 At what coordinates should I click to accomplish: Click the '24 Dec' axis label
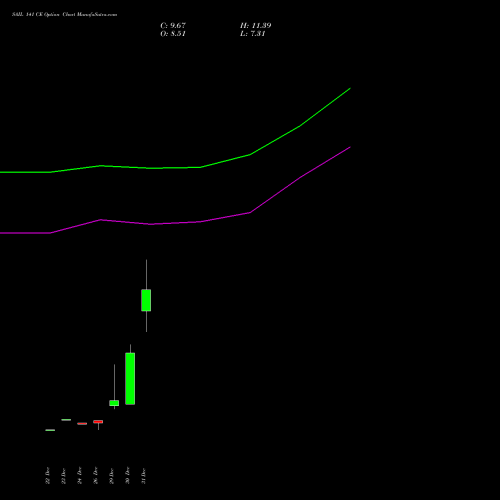80,476
